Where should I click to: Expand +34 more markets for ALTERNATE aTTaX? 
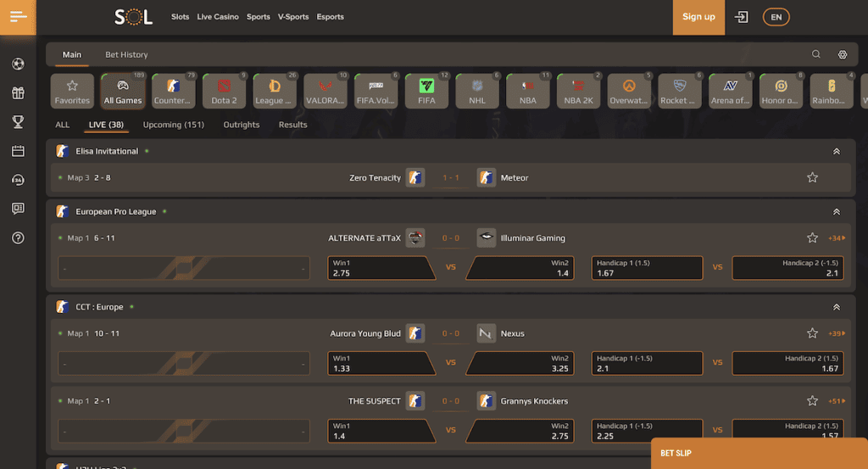point(837,238)
